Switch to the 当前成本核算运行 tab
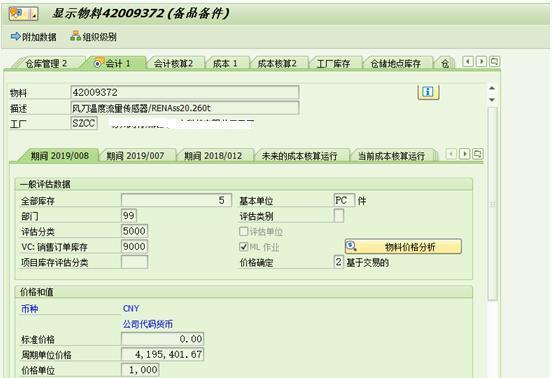The width and height of the screenshot is (552, 378). pos(391,156)
